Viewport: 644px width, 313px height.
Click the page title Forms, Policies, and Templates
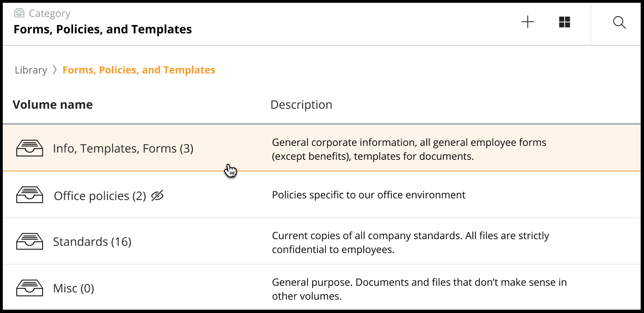103,29
